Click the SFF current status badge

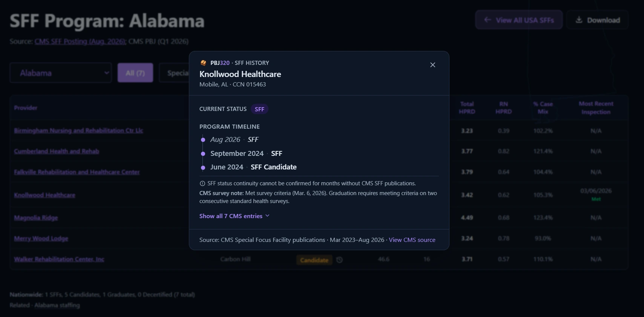coord(259,109)
